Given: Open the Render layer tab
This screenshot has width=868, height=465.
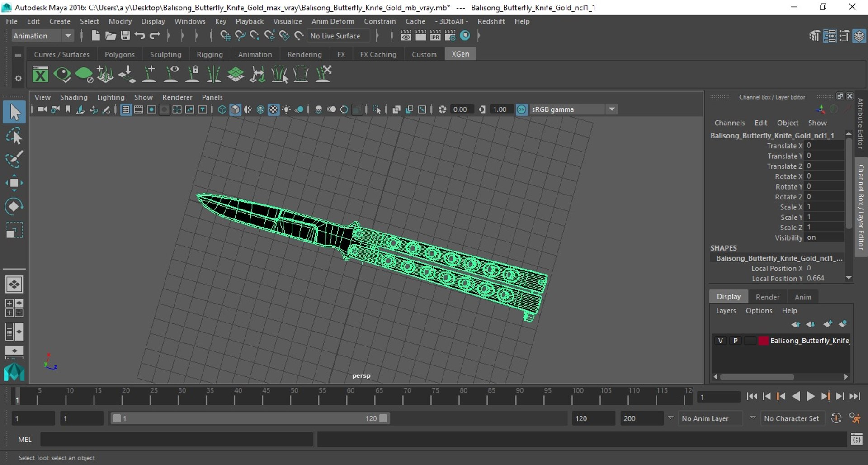Looking at the screenshot, I should click(768, 297).
